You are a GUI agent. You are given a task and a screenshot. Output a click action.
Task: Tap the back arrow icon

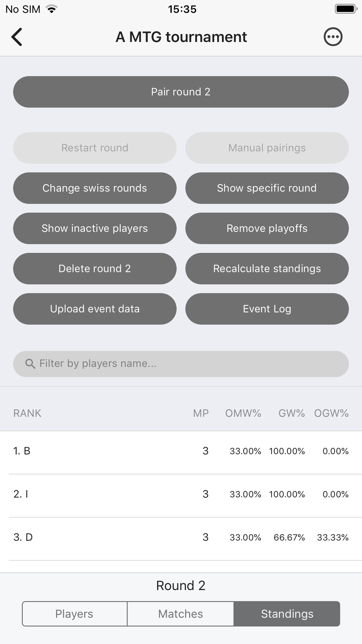[x=17, y=37]
